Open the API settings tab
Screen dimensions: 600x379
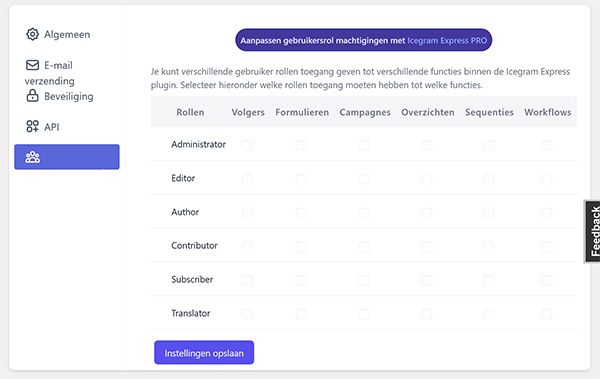[x=43, y=127]
